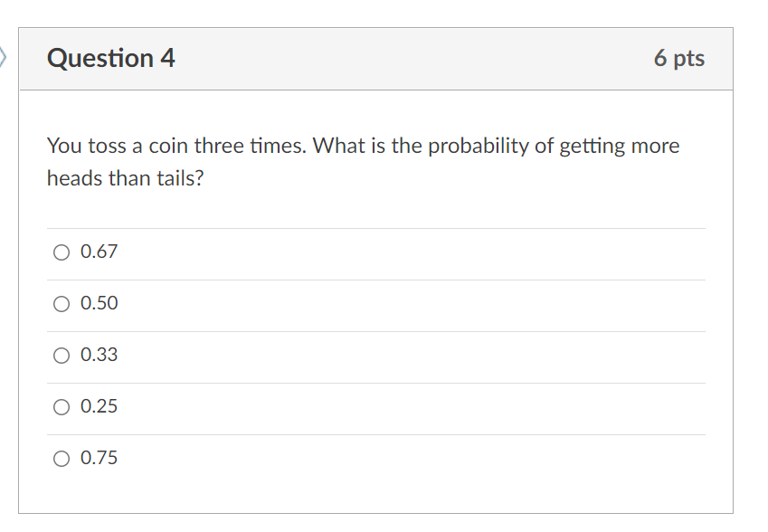Click the empty circle beside 0.50
This screenshot has height=532, width=768.
point(61,304)
